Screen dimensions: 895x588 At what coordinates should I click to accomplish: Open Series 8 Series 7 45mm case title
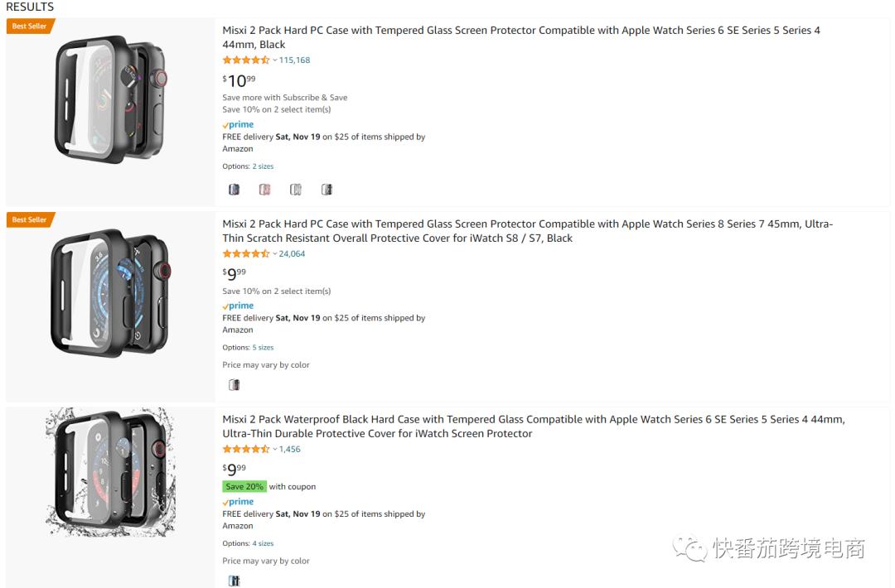coord(527,231)
